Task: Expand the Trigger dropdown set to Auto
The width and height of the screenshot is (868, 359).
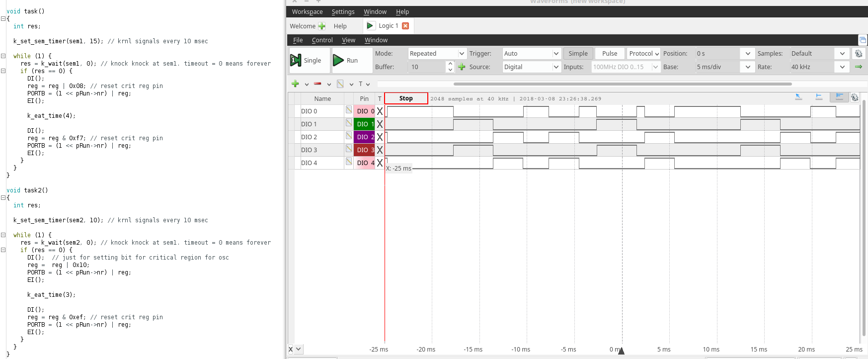Action: tap(531, 53)
